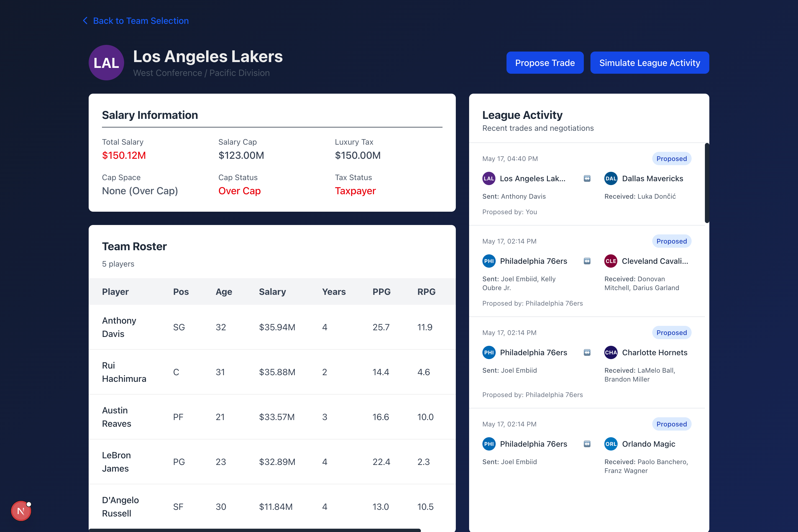Go back to Team Selection
Image resolution: width=798 pixels, height=532 pixels.
tap(140, 21)
